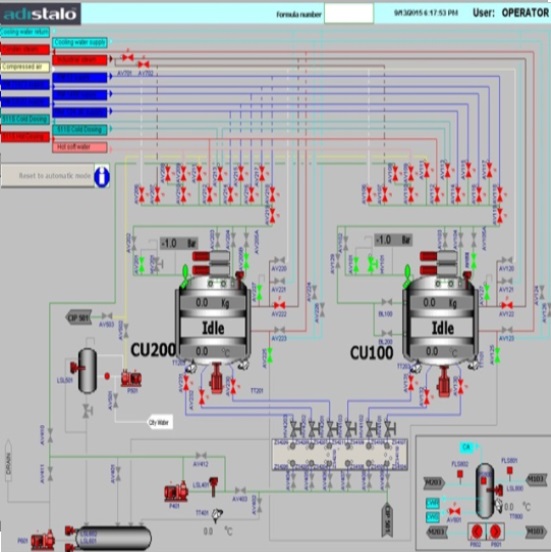Toggle the P801 red pump button
This screenshot has height=552, width=551.
[495, 531]
